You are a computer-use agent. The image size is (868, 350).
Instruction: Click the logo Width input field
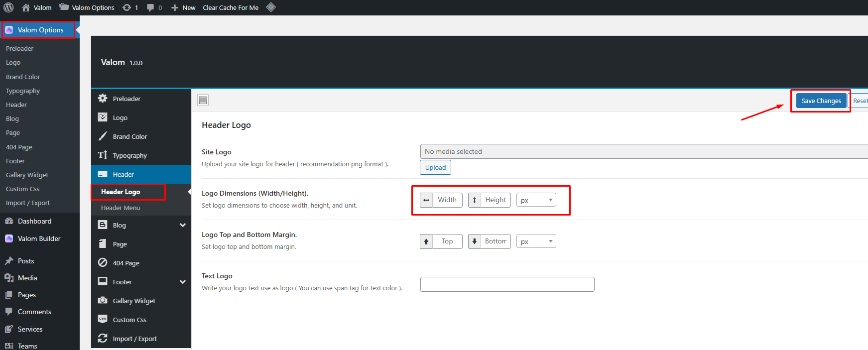point(447,200)
